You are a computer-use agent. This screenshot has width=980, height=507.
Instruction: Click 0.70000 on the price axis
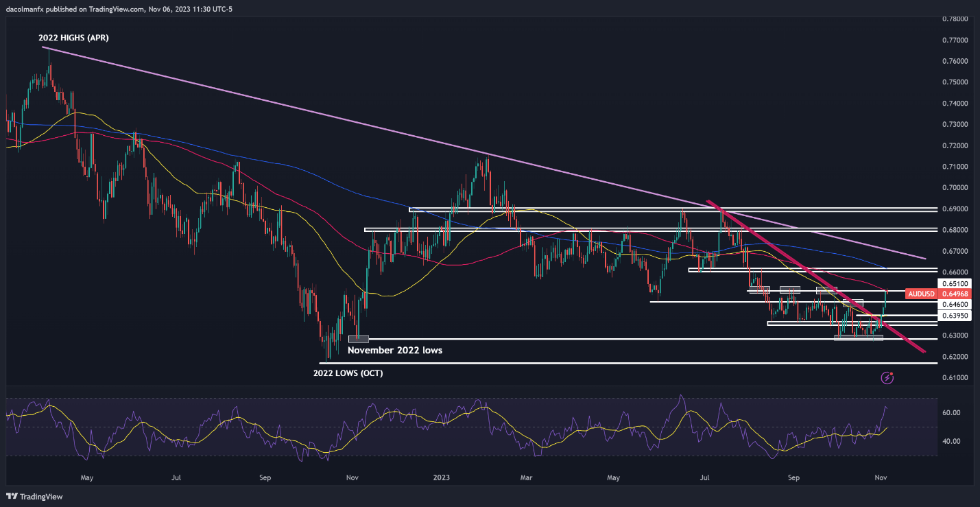[955, 187]
